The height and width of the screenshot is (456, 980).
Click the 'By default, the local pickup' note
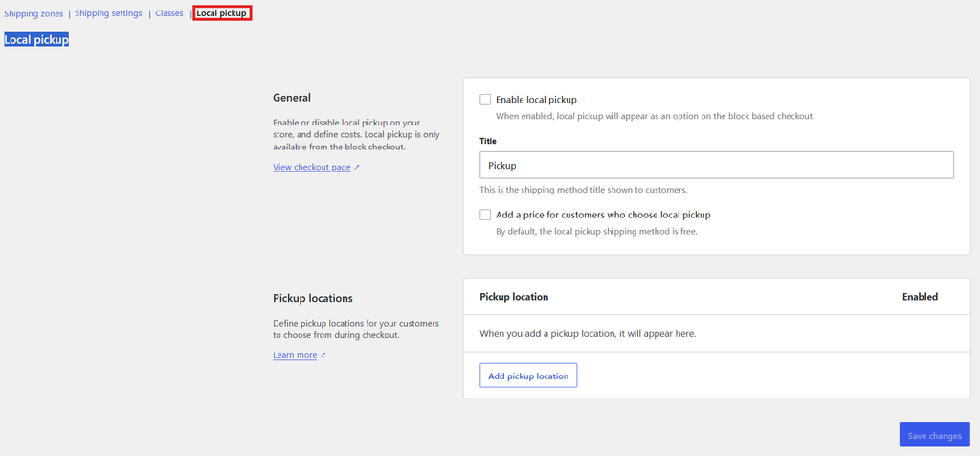(x=596, y=231)
